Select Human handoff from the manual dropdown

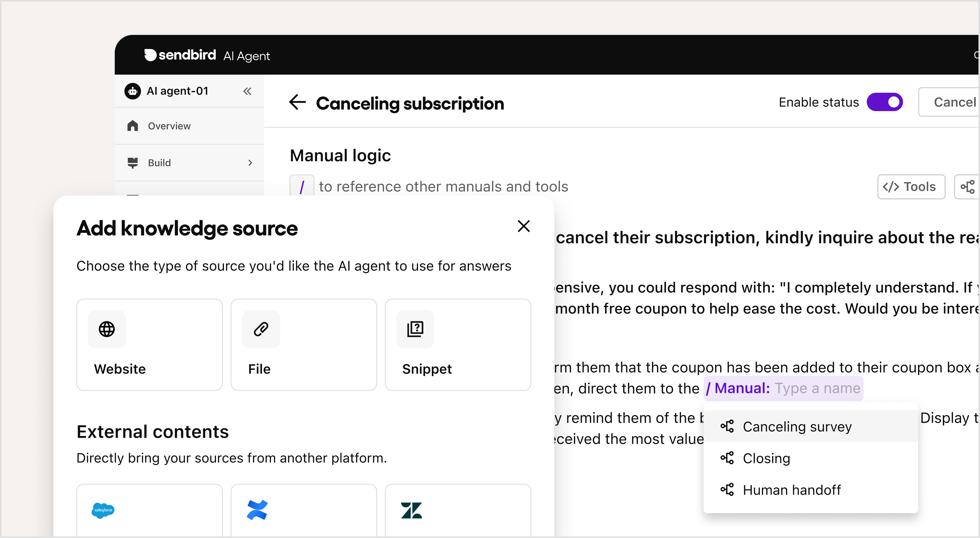click(x=792, y=490)
